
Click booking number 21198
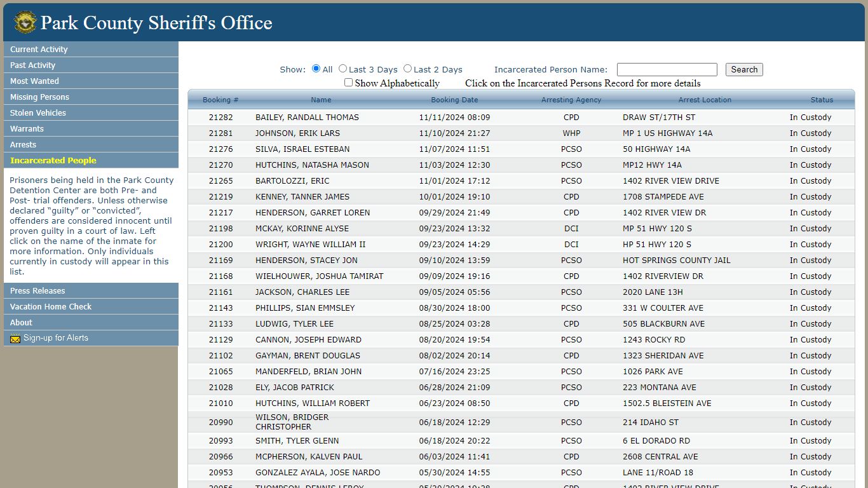click(x=220, y=229)
